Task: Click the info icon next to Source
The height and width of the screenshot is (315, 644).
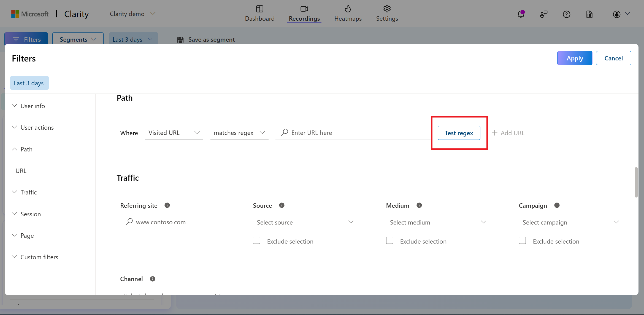Action: point(282,205)
